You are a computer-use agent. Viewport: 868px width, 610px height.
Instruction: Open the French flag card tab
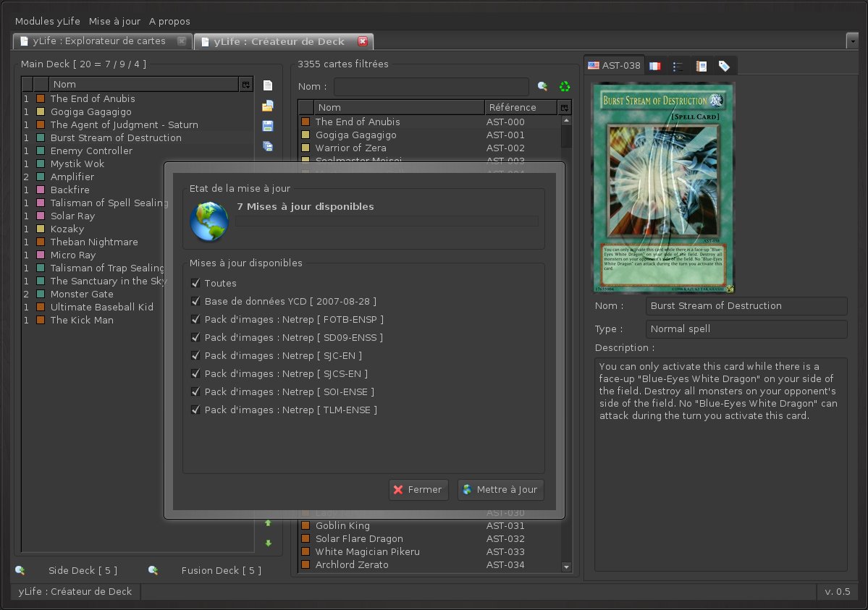tap(655, 66)
